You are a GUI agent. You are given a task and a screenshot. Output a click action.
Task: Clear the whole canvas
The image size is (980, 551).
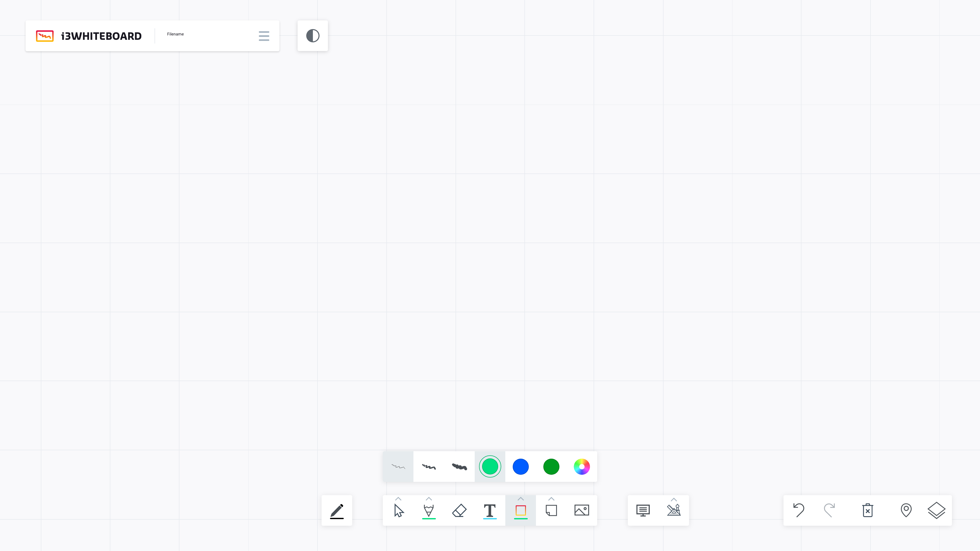click(x=867, y=510)
